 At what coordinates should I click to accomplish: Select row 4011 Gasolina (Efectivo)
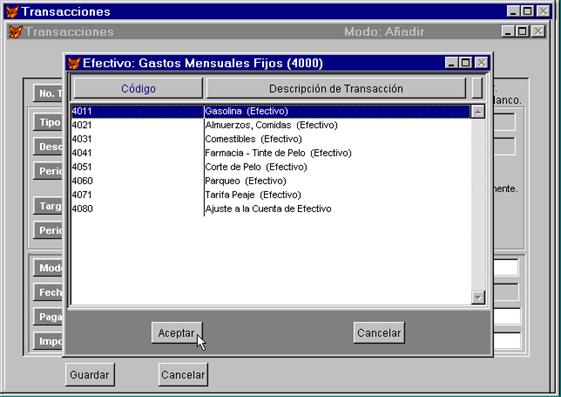pyautogui.click(x=271, y=111)
